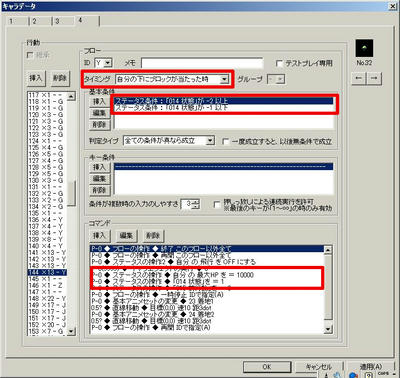Confirm with the OK button
The image size is (400, 378).
267,367
